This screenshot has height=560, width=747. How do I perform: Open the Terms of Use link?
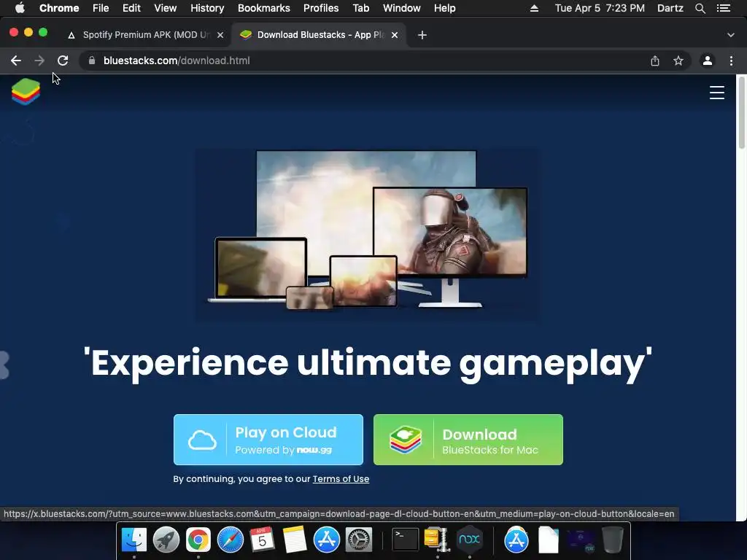[x=341, y=479]
